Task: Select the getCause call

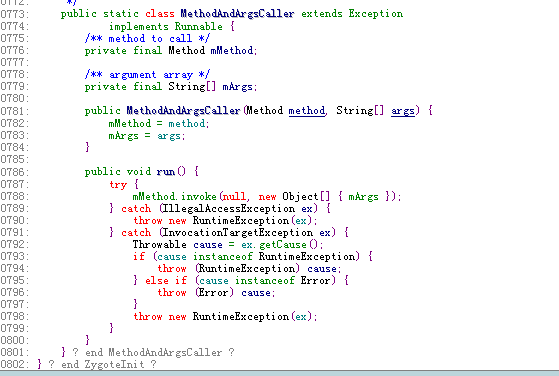Action: (x=283, y=244)
